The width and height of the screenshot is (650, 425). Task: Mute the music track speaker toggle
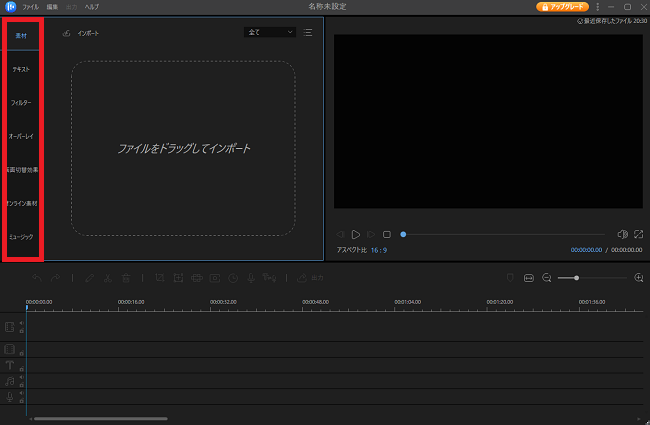[22, 377]
